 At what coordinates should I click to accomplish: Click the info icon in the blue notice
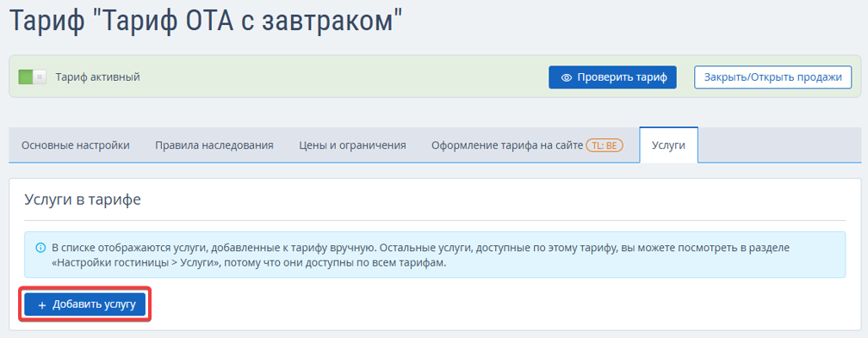point(40,248)
